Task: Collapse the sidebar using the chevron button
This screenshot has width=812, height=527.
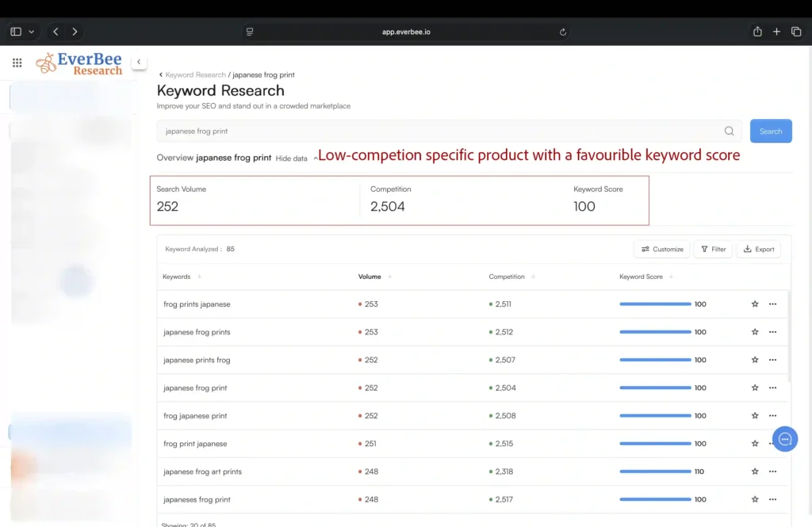Action: pyautogui.click(x=139, y=61)
